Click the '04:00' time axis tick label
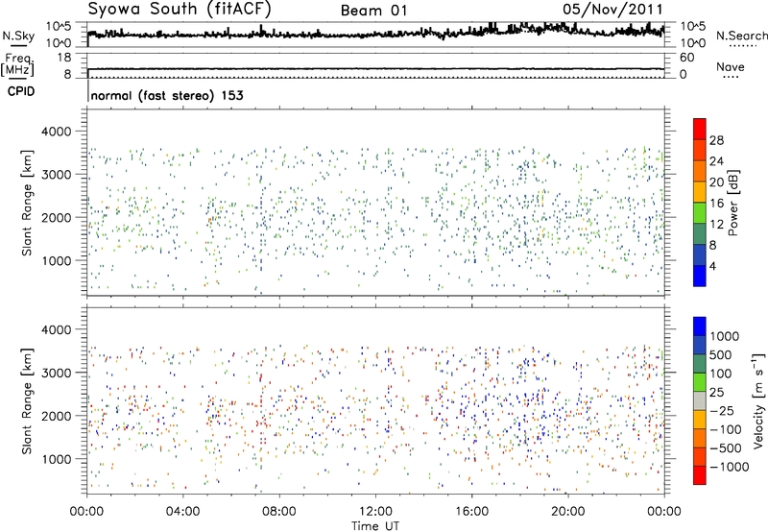Viewport: 768px width, 532px height. pos(182,512)
